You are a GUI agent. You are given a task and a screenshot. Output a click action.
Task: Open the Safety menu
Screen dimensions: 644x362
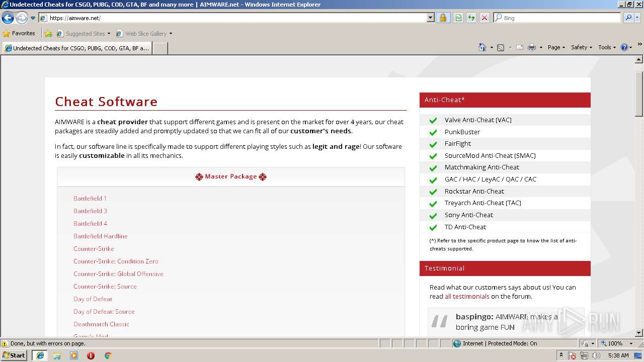[582, 47]
